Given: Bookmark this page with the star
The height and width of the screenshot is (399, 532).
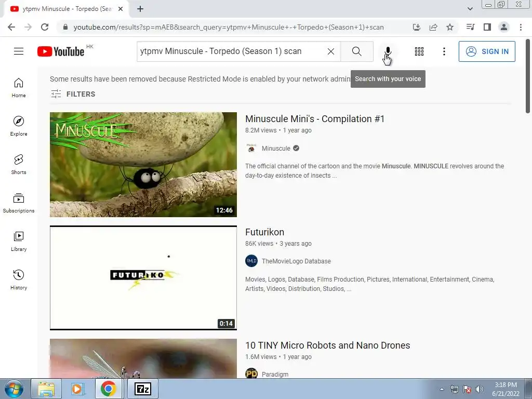Looking at the screenshot, I should (450, 27).
